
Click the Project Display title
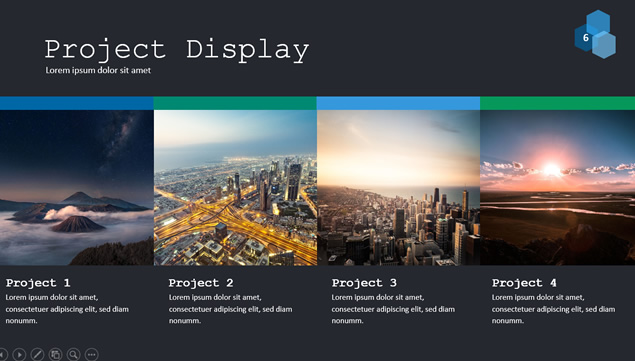coord(177,50)
